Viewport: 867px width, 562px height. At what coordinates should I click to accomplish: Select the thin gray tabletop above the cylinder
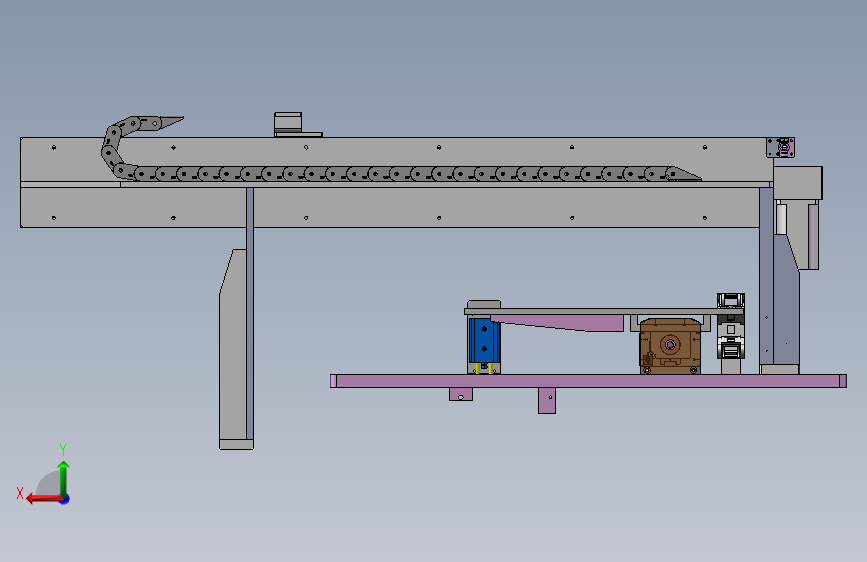click(x=604, y=312)
